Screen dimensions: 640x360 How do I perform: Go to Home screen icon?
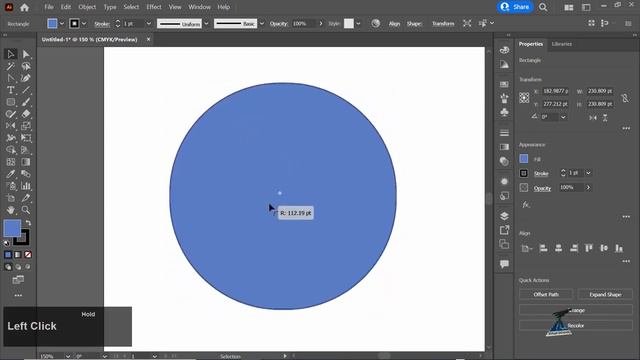coord(24,7)
